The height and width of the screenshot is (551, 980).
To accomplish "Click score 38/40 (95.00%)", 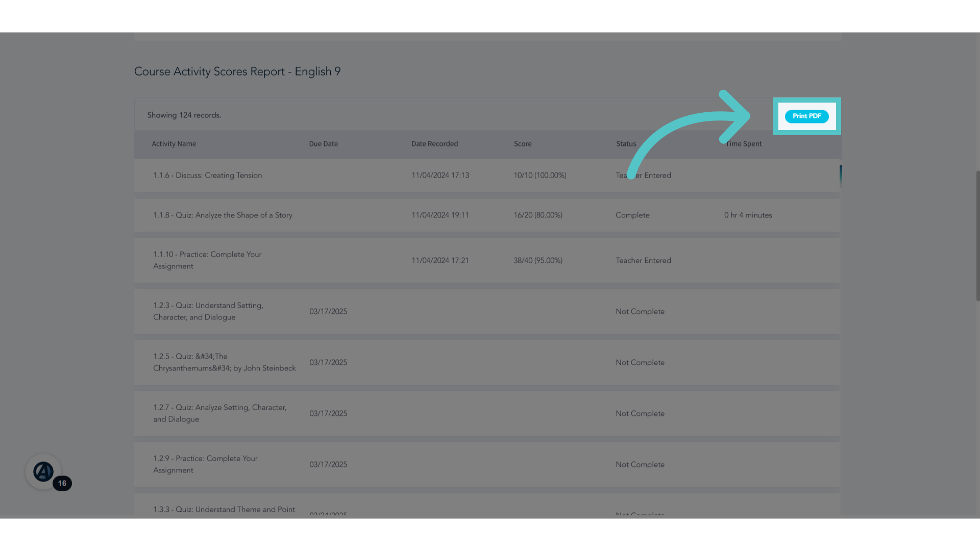I will (538, 260).
